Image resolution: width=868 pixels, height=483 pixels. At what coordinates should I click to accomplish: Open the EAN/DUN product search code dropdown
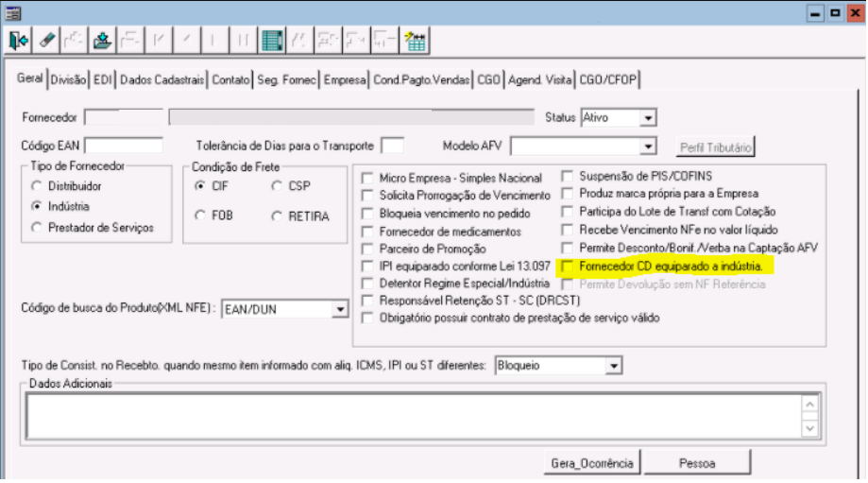340,310
